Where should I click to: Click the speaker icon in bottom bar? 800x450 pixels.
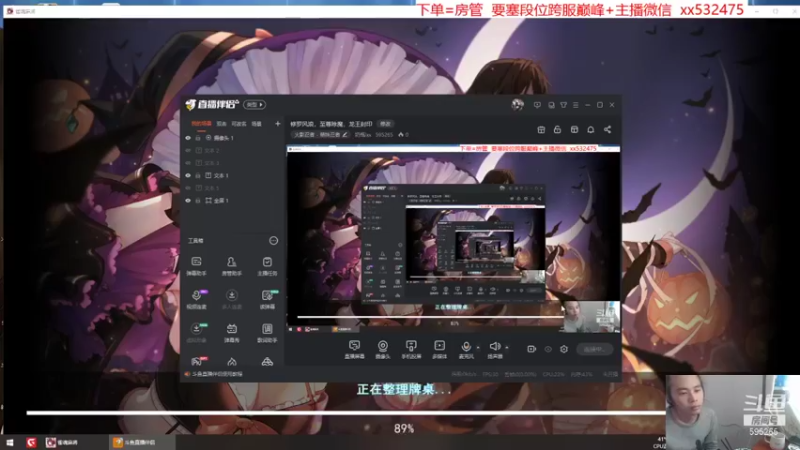[494, 346]
